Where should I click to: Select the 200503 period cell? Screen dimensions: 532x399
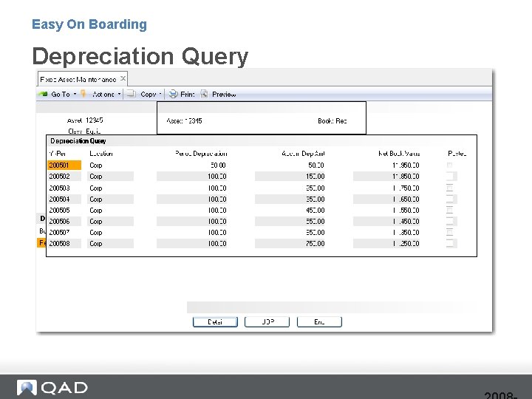(x=64, y=188)
